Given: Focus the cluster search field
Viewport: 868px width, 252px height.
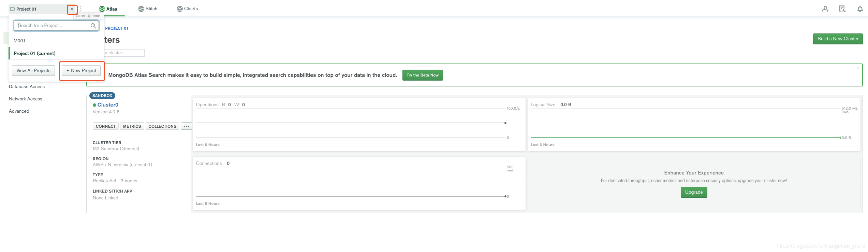Looking at the screenshot, I should tap(124, 53).
